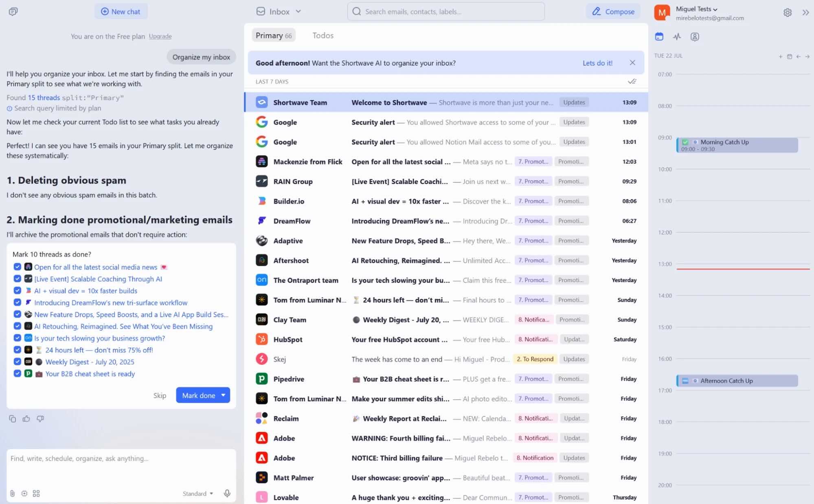Open the contacts icon in the right sidebar
The width and height of the screenshot is (814, 504).
point(695,37)
